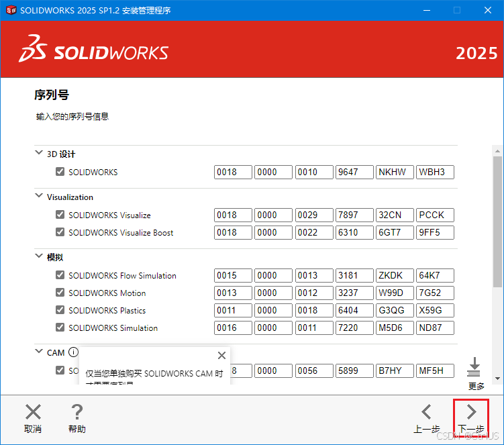Click Plastics serial field containing G3QG
This screenshot has height=445, width=504.
pyautogui.click(x=395, y=310)
